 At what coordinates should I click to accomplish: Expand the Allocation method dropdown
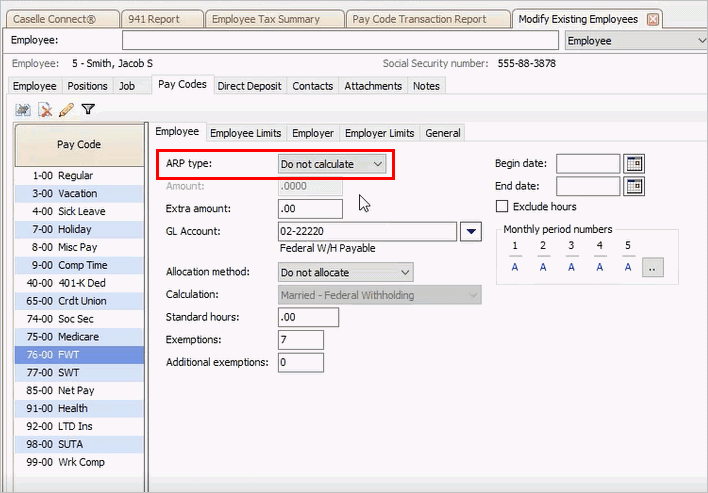coord(345,272)
